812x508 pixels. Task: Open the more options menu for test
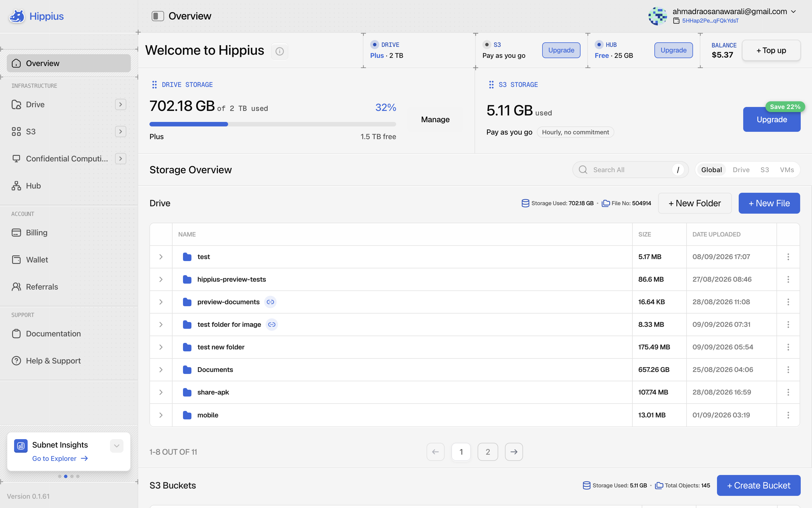[x=788, y=257]
